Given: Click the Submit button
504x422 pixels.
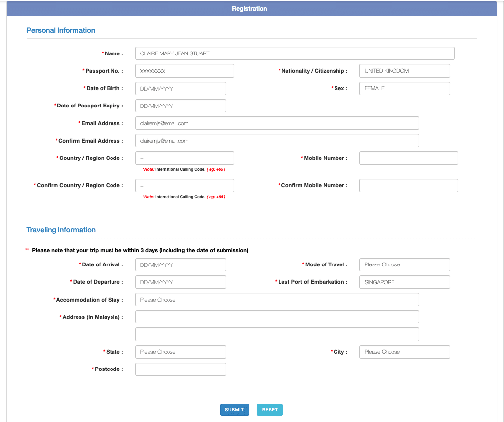Looking at the screenshot, I should [234, 410].
